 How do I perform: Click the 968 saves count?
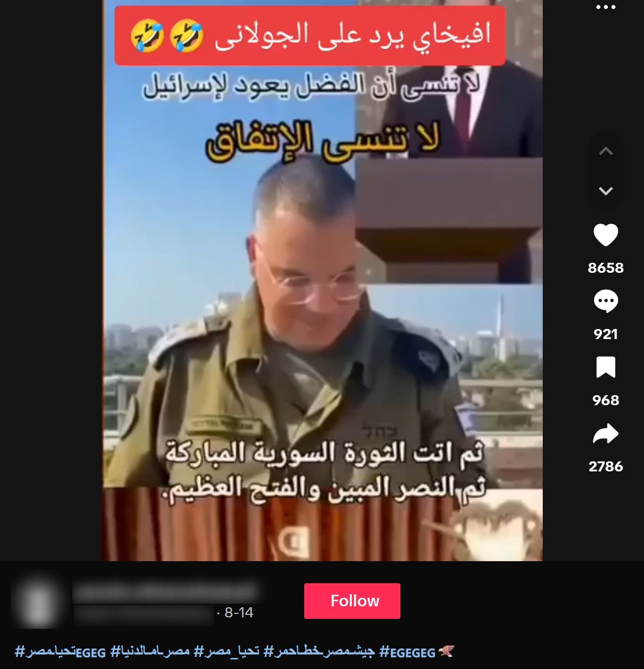pos(605,400)
